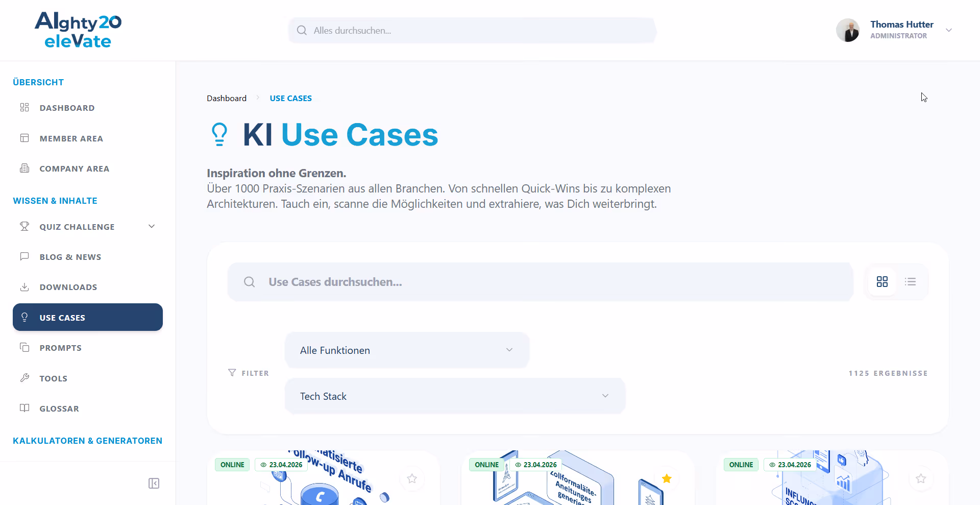Open the Tools section
This screenshot has width=980, height=505.
click(88, 378)
